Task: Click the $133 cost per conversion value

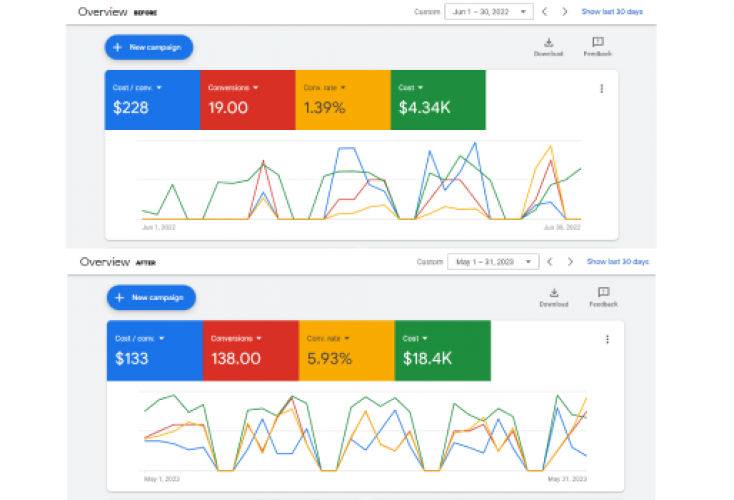Action: coord(132,359)
